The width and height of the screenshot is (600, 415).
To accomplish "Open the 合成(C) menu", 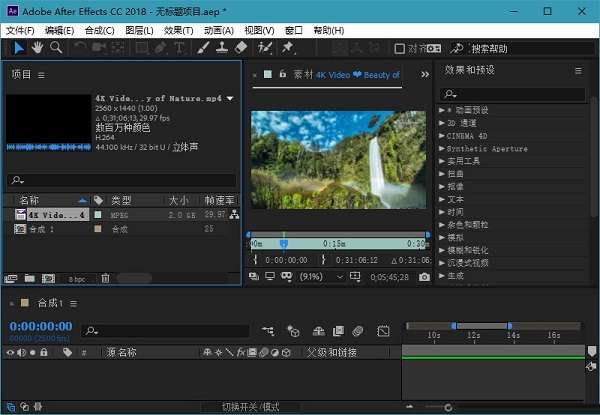I will tap(100, 30).
